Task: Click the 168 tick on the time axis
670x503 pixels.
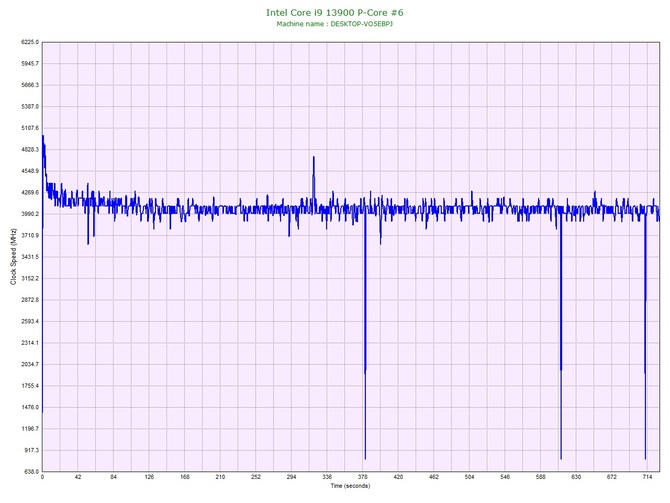Action: click(x=185, y=477)
